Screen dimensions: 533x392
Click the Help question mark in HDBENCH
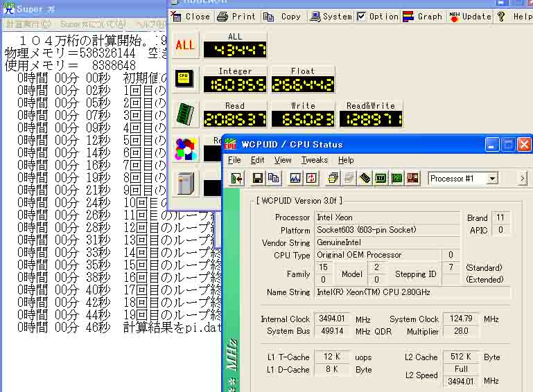[x=500, y=17]
